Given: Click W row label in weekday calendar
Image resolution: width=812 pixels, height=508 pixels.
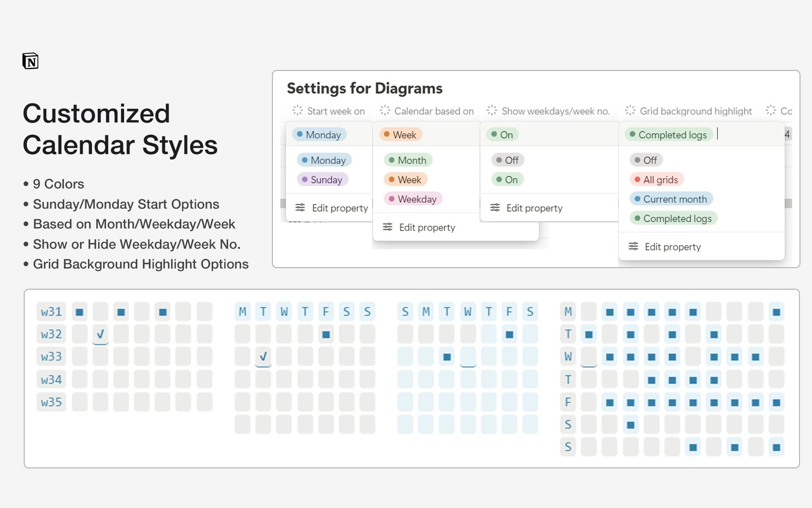Looking at the screenshot, I should point(568,356).
